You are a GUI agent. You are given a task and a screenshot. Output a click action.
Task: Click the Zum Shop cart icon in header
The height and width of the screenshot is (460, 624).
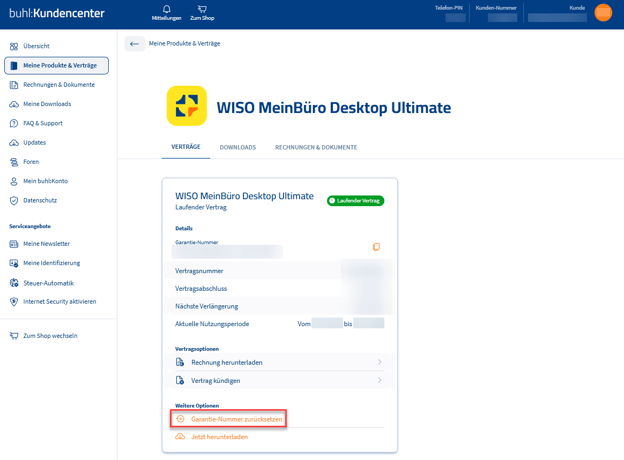pos(202,10)
